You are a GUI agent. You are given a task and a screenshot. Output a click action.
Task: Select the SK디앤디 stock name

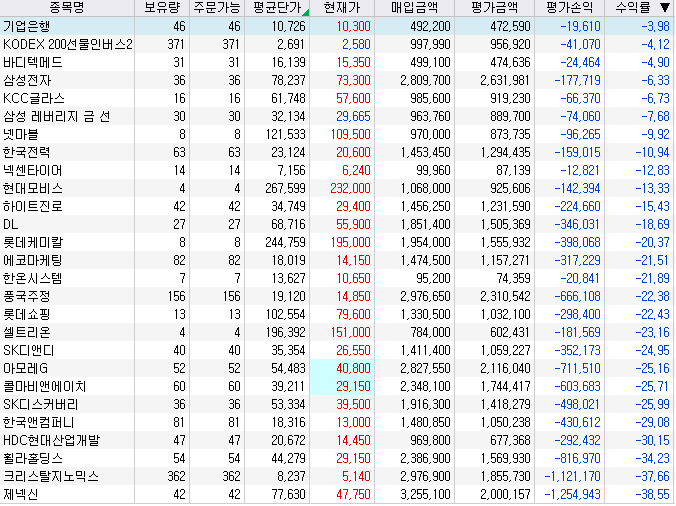[x=28, y=350]
